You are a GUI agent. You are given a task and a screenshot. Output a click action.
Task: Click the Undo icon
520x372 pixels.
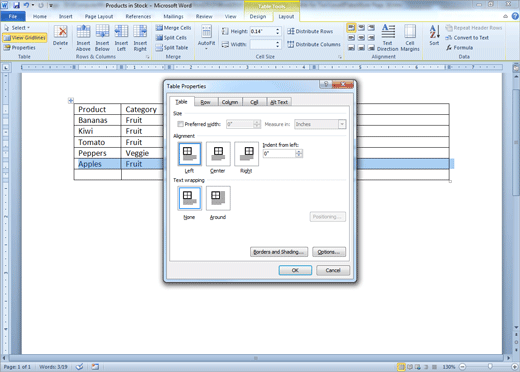26,5
